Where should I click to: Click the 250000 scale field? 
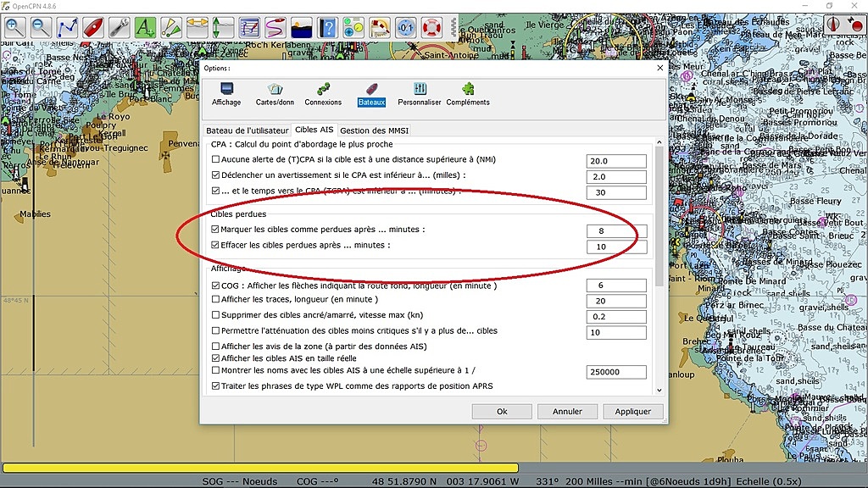616,372
